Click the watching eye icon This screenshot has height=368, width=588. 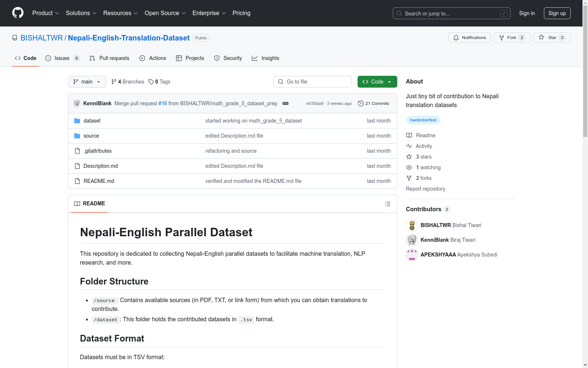(409, 167)
